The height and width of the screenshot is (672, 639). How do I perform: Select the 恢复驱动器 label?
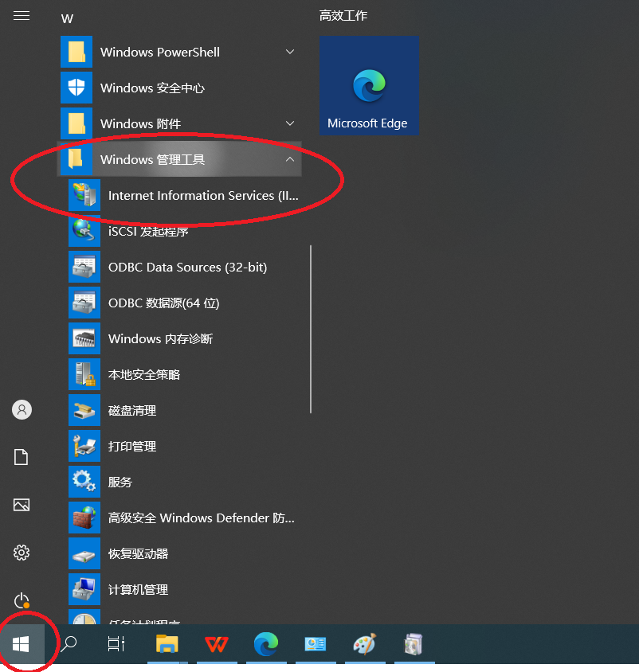(x=138, y=553)
